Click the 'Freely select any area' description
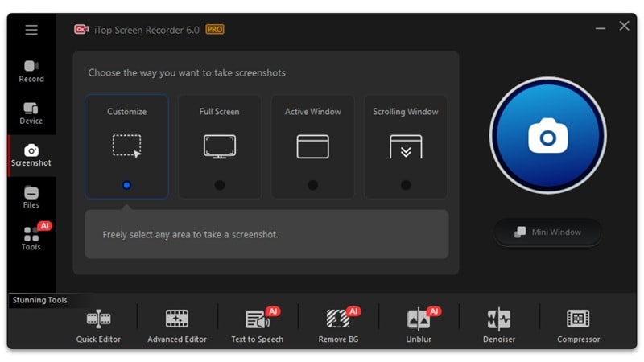This screenshot has height=362, width=644. point(190,234)
